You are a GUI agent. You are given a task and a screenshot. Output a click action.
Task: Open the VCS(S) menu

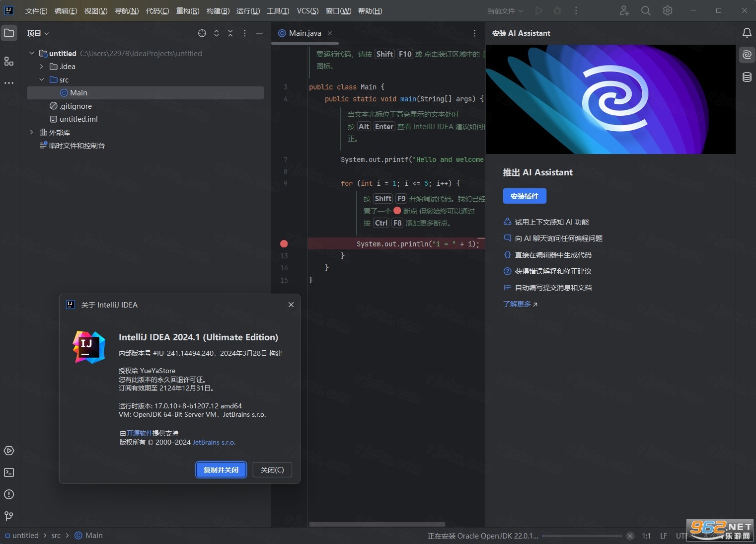(x=308, y=10)
